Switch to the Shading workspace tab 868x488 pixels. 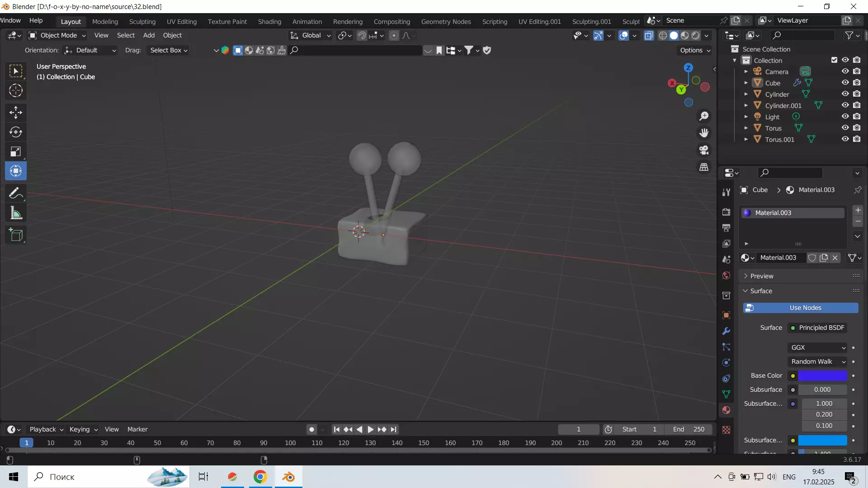point(269,21)
